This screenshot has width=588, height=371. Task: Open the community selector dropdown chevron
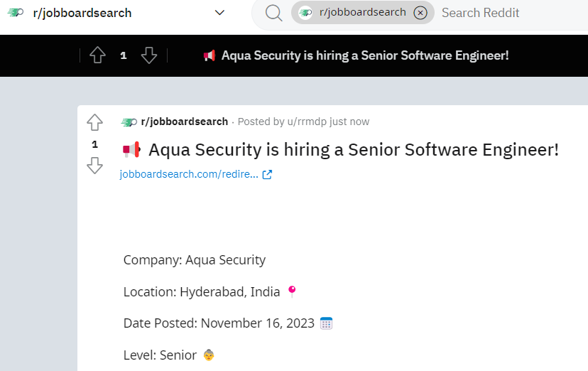219,13
